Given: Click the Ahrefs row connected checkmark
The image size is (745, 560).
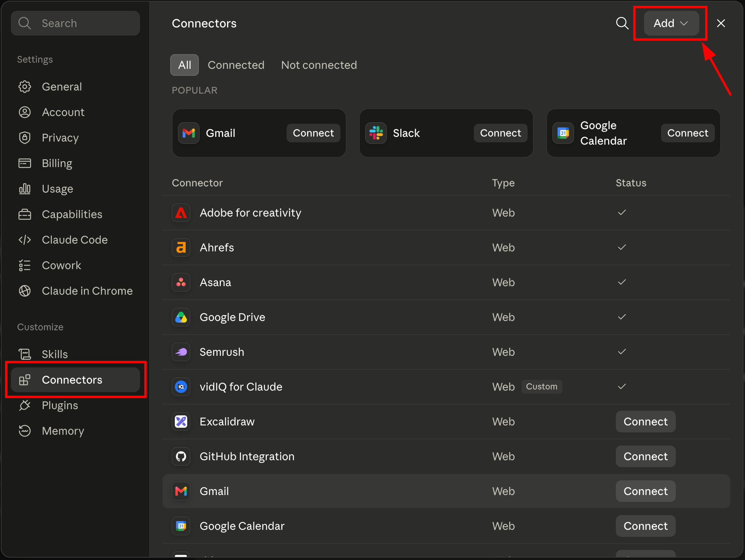Looking at the screenshot, I should [622, 247].
